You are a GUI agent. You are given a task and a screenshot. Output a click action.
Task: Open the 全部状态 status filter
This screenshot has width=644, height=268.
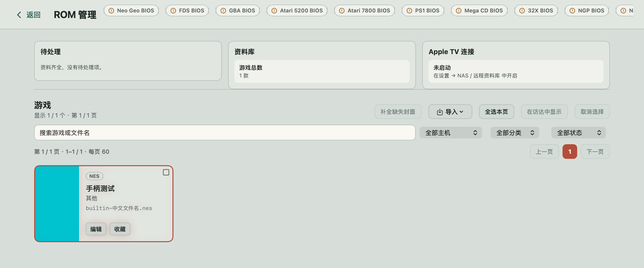pyautogui.click(x=578, y=133)
